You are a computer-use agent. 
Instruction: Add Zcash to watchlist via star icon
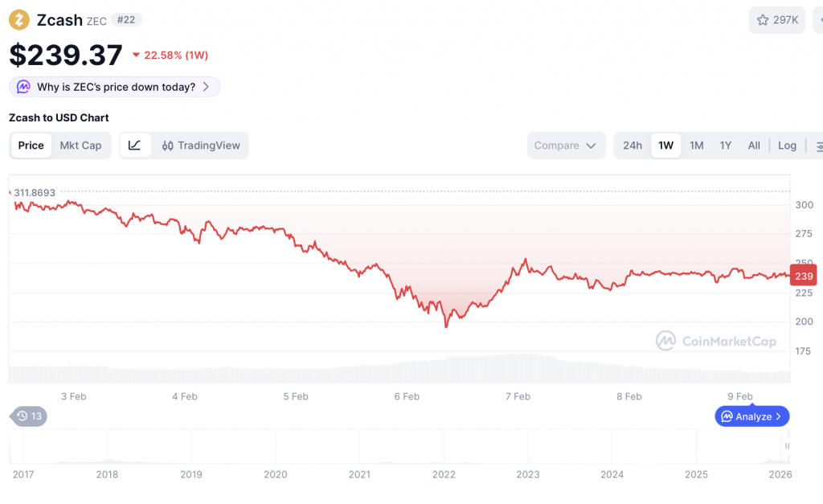coord(763,20)
